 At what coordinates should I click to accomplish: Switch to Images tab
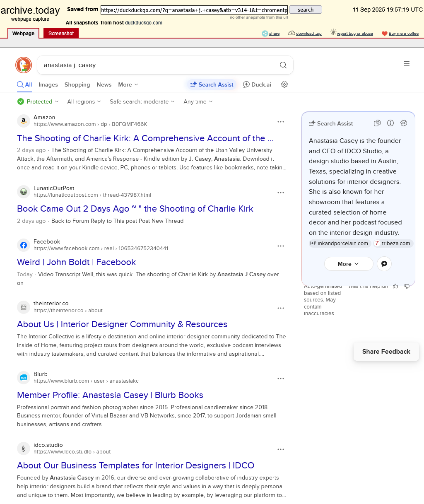point(48,84)
